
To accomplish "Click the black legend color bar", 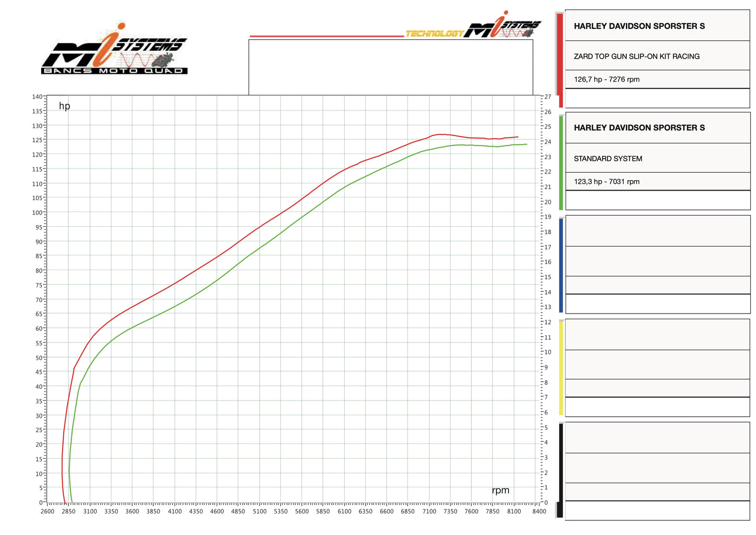I will pyautogui.click(x=561, y=471).
